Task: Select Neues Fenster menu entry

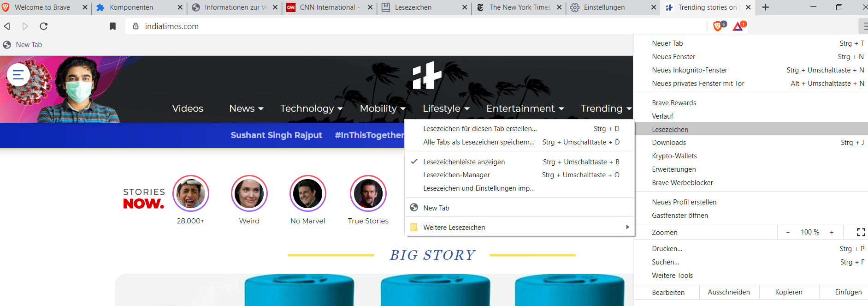Action: pyautogui.click(x=751, y=57)
